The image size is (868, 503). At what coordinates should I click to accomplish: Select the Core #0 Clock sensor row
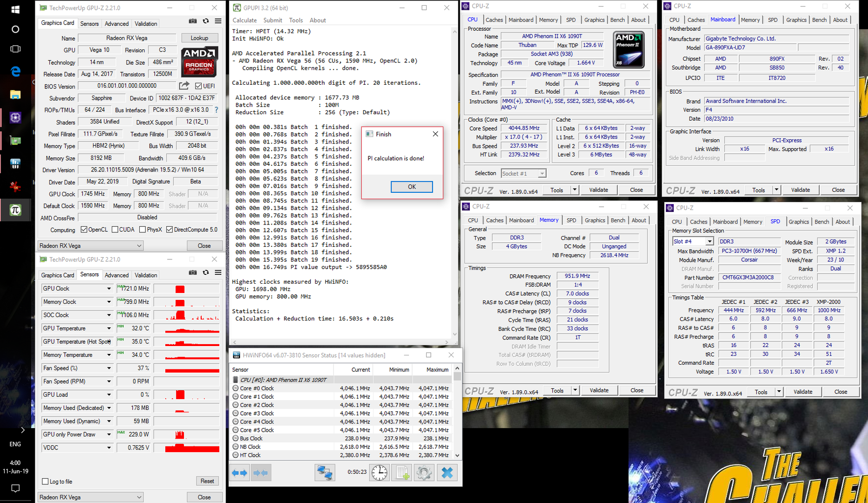[x=341, y=388]
